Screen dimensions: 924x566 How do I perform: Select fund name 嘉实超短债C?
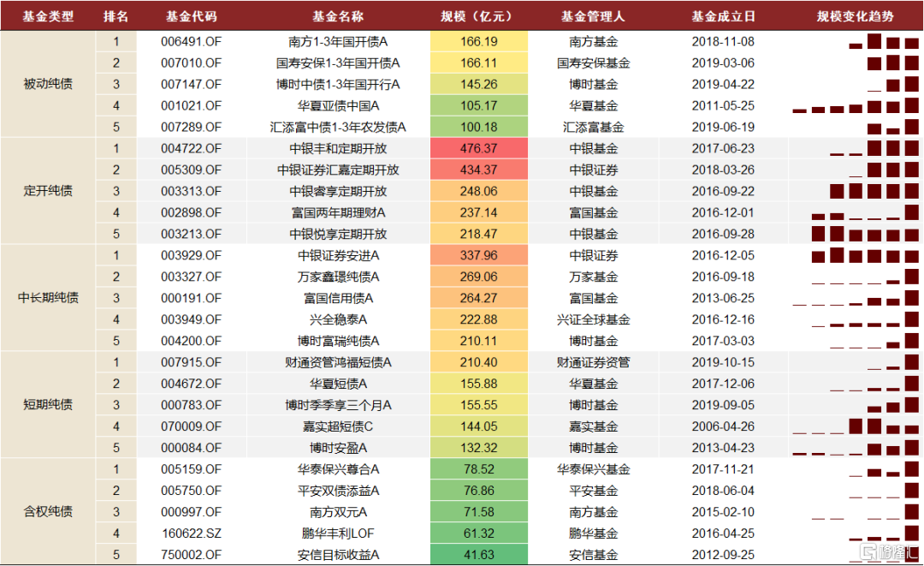338,426
